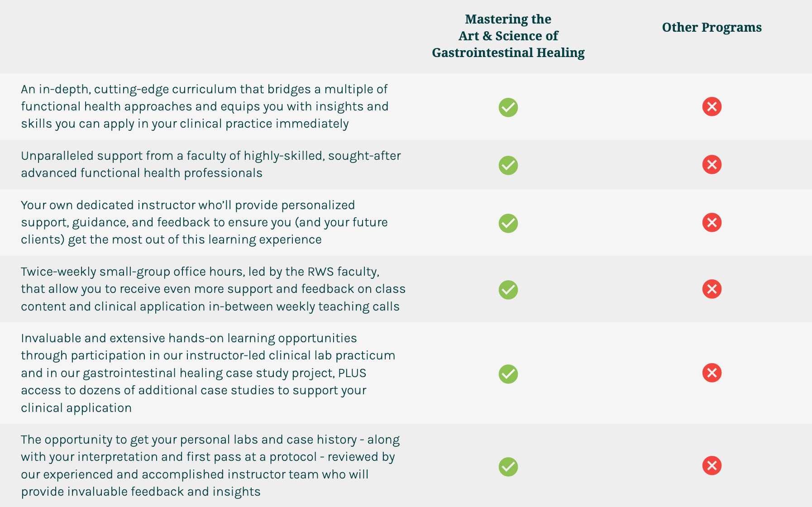Click the unparalleled support from faculty text
The width and height of the screenshot is (812, 507).
(x=210, y=164)
